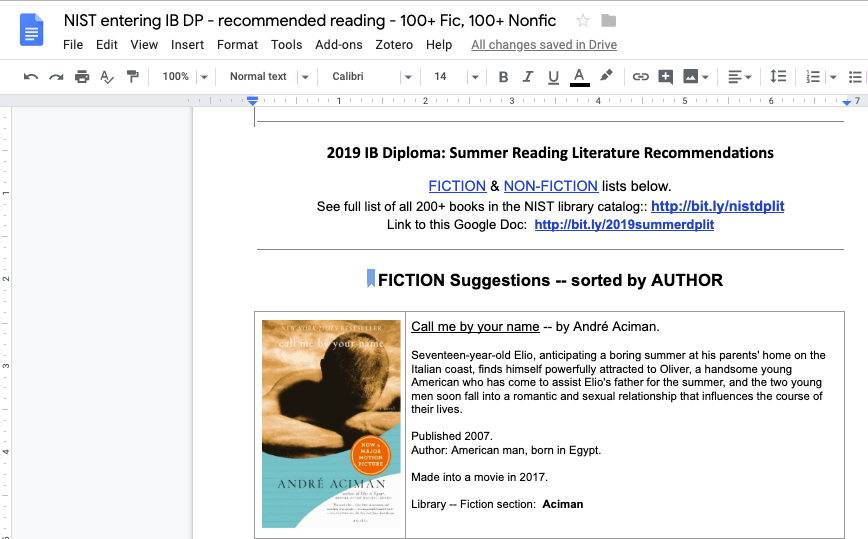Open the bit.ly/nistdplit link
Image resolution: width=868 pixels, height=539 pixels.
717,206
